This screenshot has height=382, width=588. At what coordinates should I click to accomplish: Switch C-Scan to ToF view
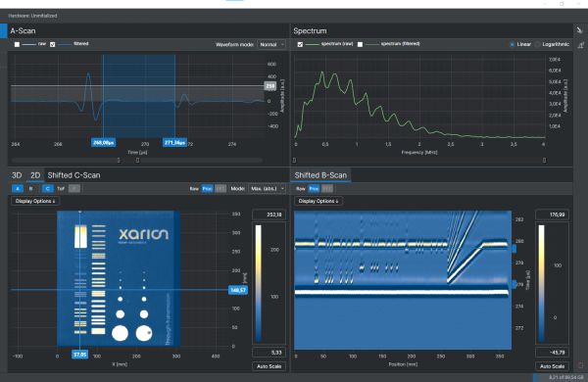pyautogui.click(x=61, y=189)
